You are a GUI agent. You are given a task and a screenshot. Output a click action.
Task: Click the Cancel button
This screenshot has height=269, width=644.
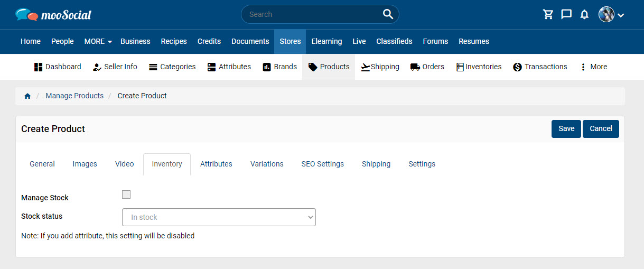(x=601, y=129)
